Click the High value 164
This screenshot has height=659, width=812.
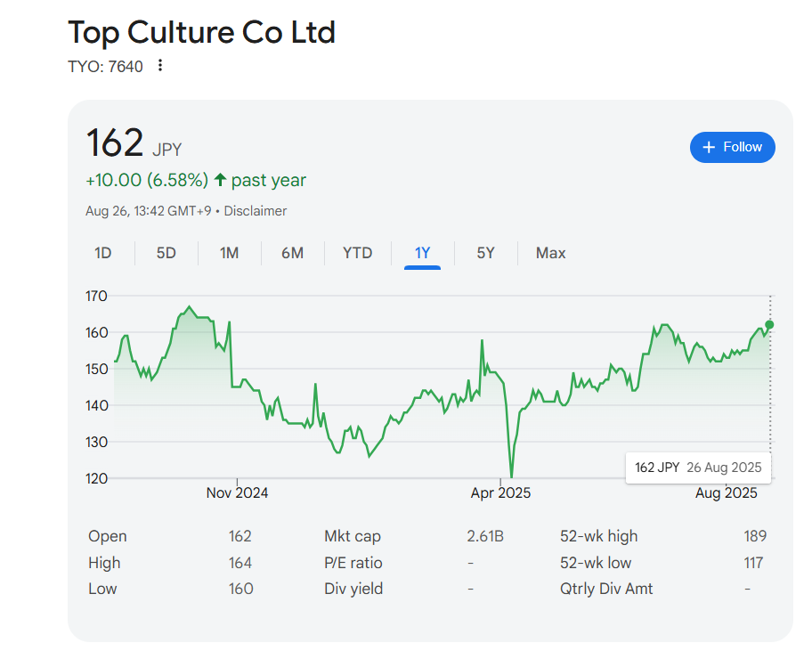point(240,563)
